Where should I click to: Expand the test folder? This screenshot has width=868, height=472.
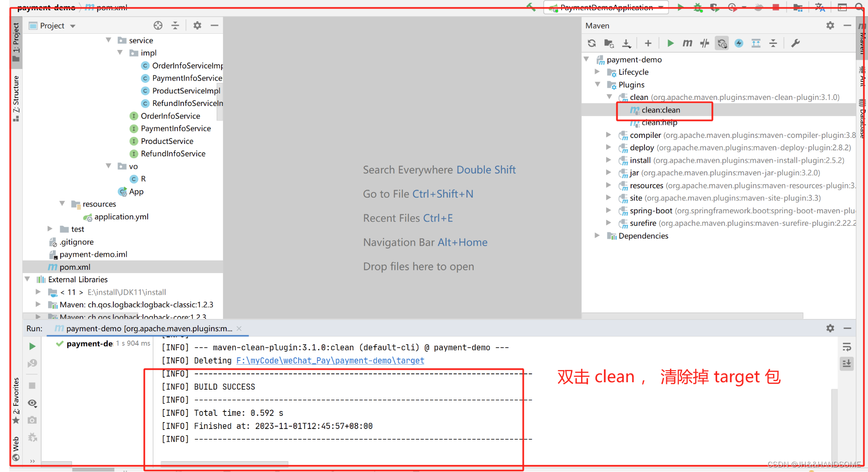click(x=50, y=229)
